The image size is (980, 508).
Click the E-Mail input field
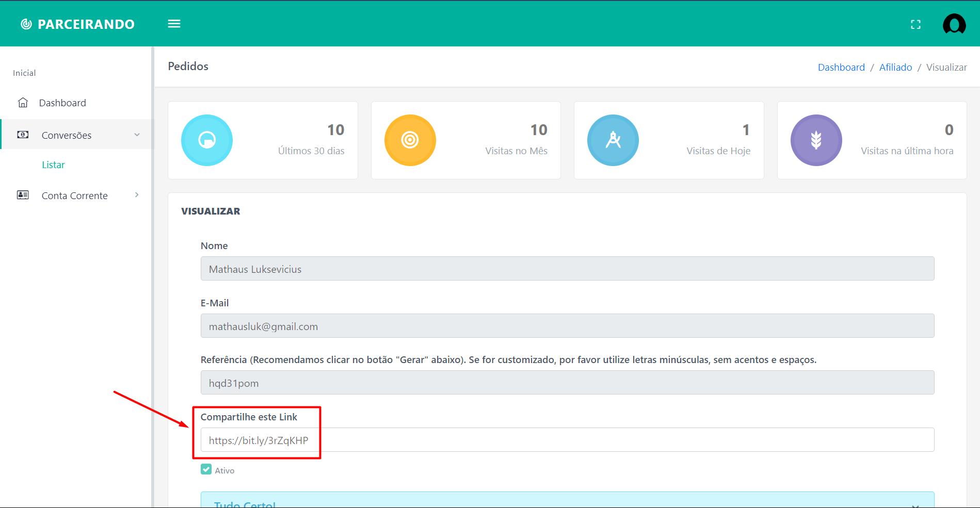click(567, 326)
